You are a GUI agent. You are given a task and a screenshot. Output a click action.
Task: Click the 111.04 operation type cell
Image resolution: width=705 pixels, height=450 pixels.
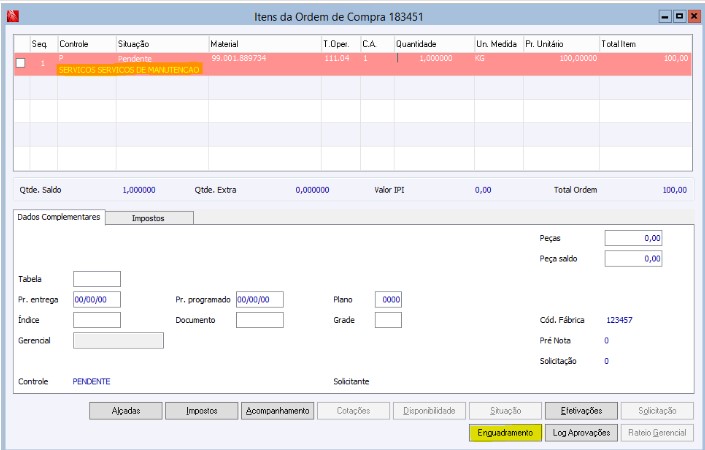337,58
